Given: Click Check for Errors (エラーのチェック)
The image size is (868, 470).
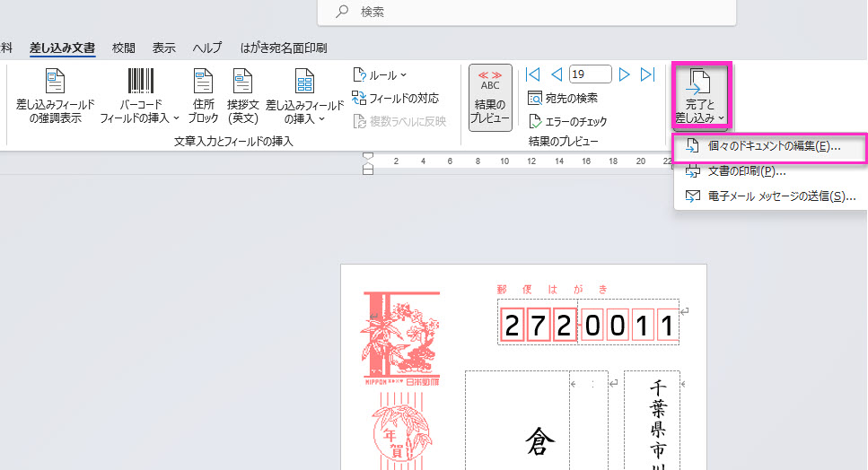Looking at the screenshot, I should click(x=568, y=121).
